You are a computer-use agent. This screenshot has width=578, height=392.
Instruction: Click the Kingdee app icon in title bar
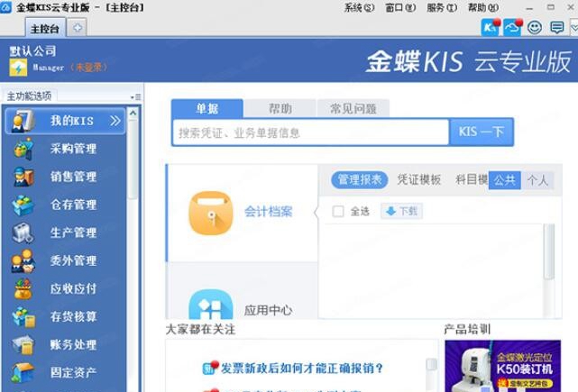coord(5,7)
